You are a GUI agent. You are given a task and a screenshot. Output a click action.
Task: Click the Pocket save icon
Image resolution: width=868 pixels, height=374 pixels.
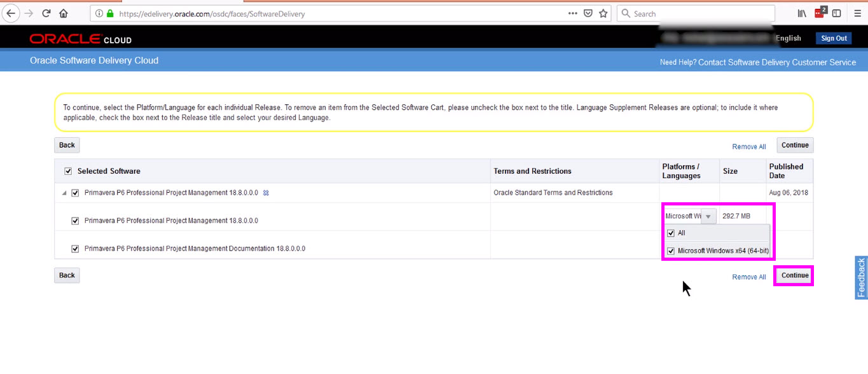pyautogui.click(x=588, y=13)
